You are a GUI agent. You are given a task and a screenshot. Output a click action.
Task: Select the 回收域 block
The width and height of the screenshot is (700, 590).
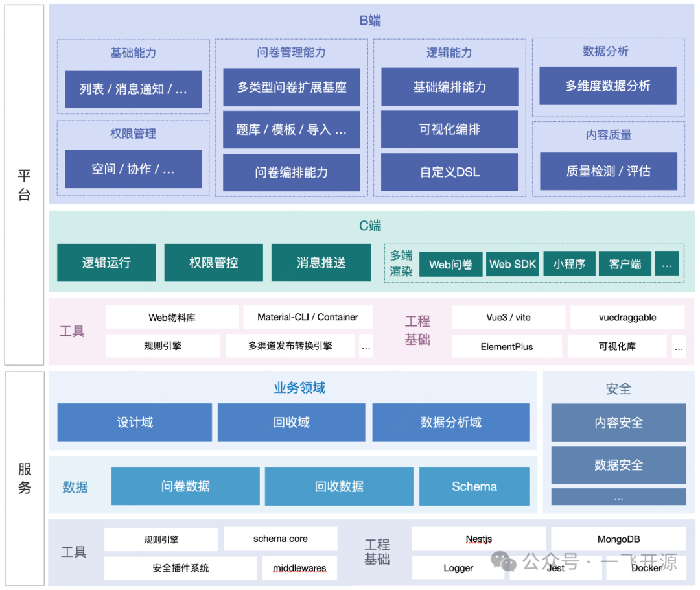tap(292, 422)
